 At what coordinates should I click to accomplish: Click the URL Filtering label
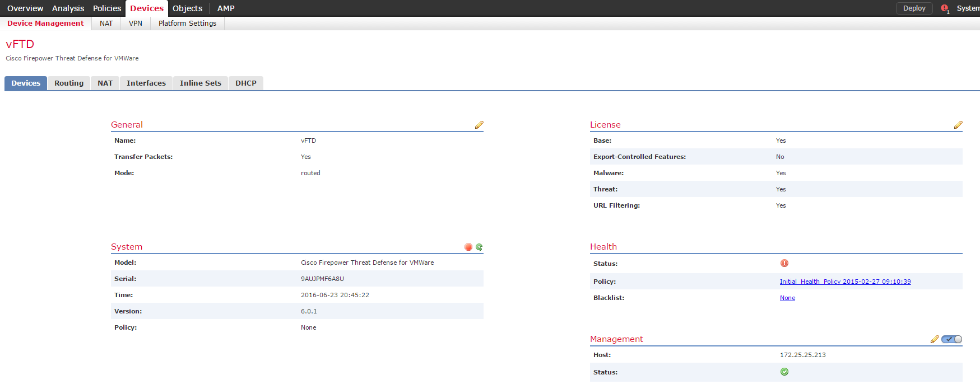[x=616, y=205]
